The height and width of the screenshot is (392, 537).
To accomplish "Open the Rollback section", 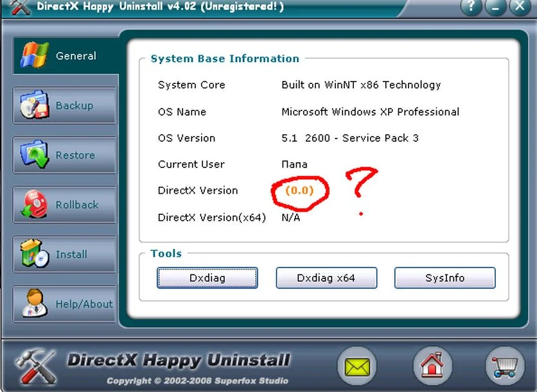I will [64, 204].
